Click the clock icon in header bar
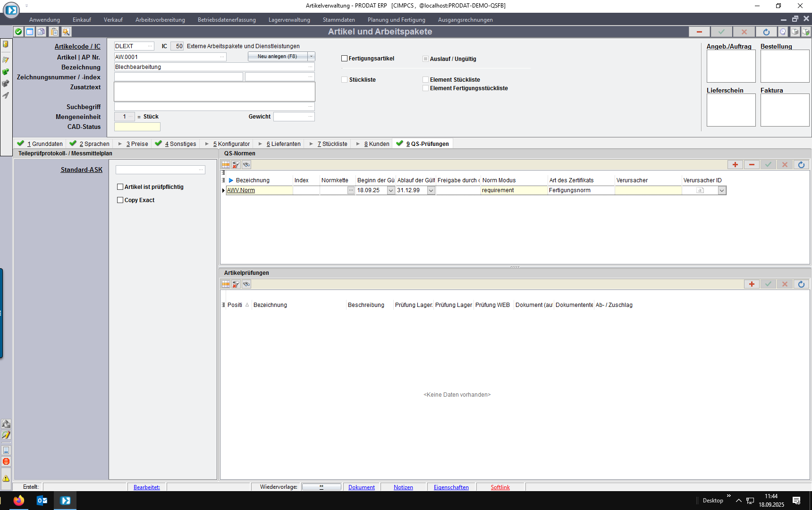Image resolution: width=812 pixels, height=510 pixels. click(x=783, y=32)
